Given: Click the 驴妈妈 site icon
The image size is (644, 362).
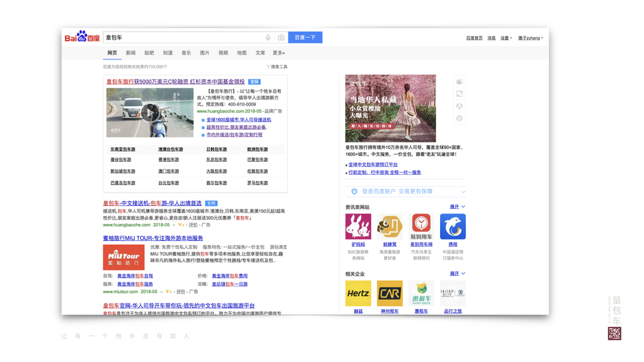Looking at the screenshot, I should [x=358, y=227].
